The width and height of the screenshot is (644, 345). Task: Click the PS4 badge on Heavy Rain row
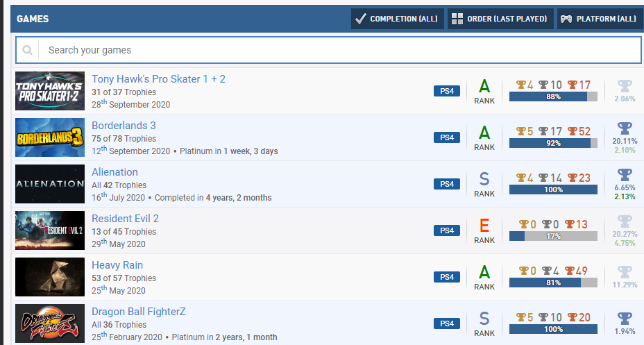[447, 276]
